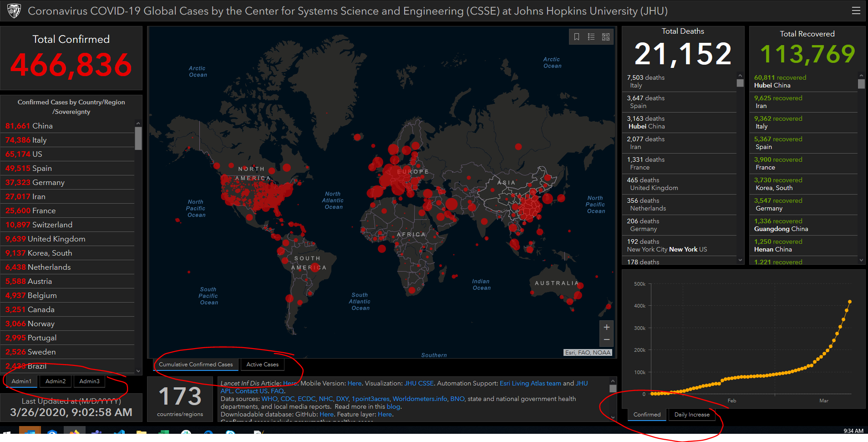Show the Confirmed chart tab
Screen dimensions: 868x442
coord(647,415)
